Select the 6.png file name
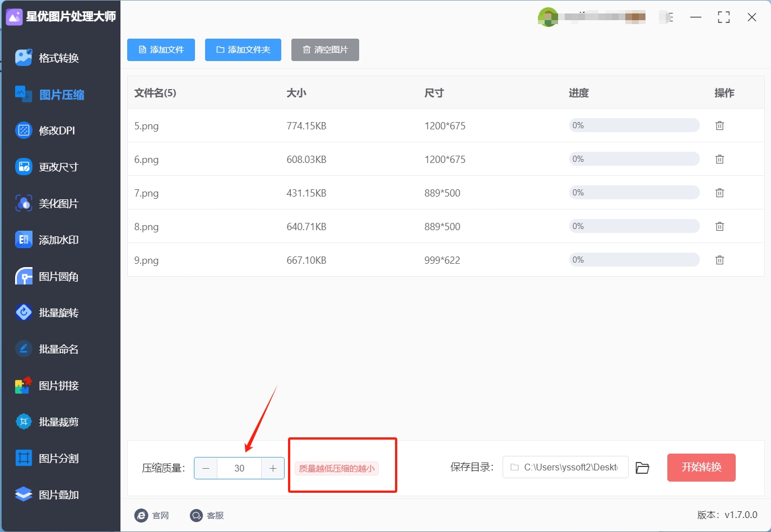The image size is (771, 532). click(x=146, y=160)
